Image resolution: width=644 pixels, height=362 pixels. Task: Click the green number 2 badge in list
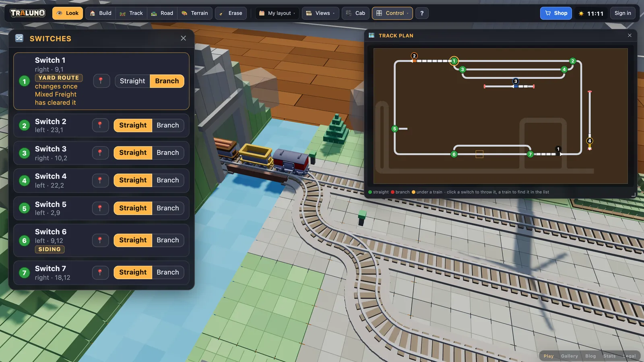point(25,125)
